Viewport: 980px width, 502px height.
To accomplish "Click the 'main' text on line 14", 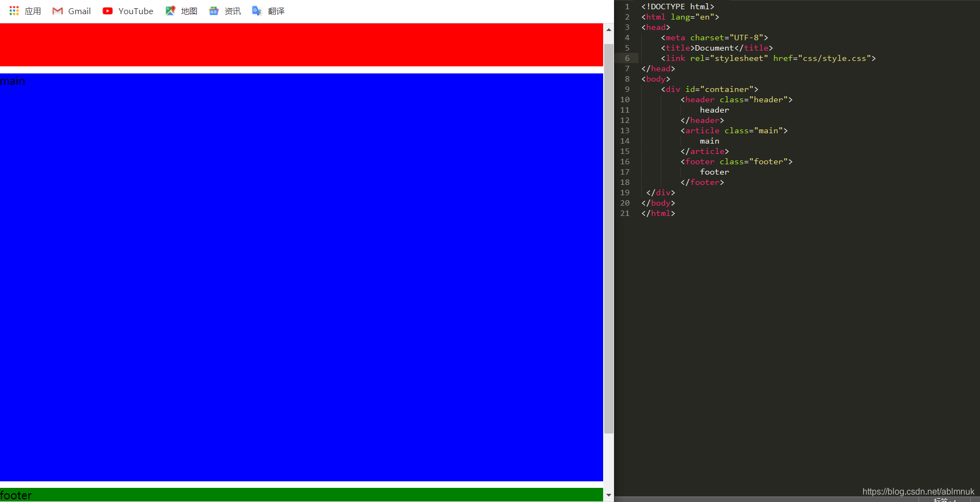I will (x=710, y=141).
